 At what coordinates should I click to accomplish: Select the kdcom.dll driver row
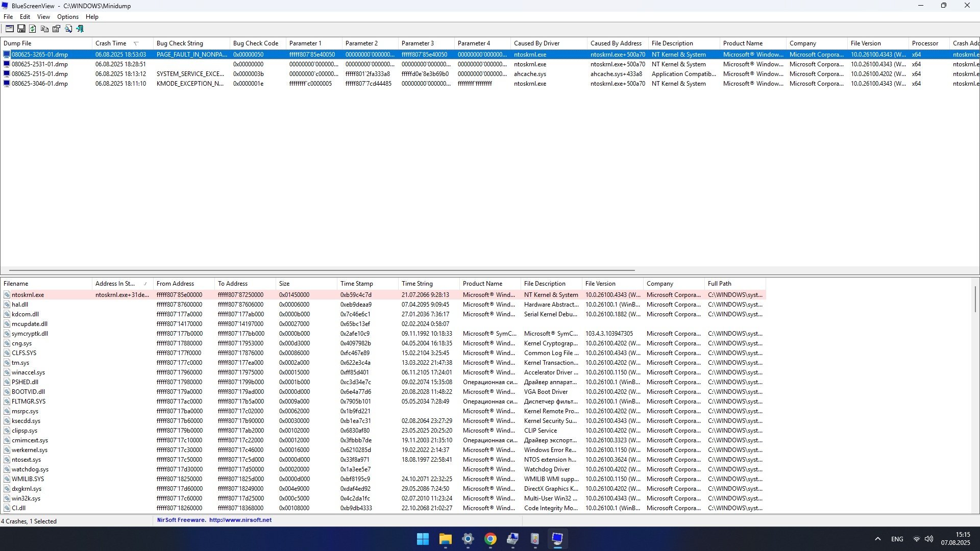pyautogui.click(x=383, y=314)
